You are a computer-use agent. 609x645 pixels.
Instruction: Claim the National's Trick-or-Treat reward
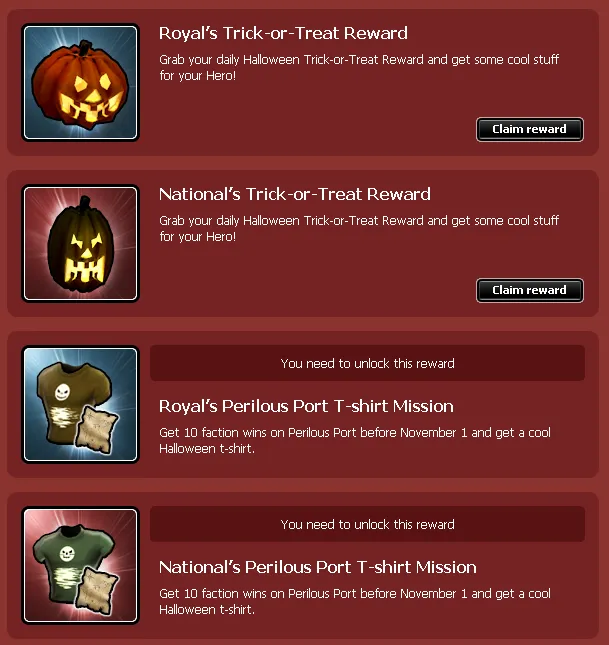point(530,290)
